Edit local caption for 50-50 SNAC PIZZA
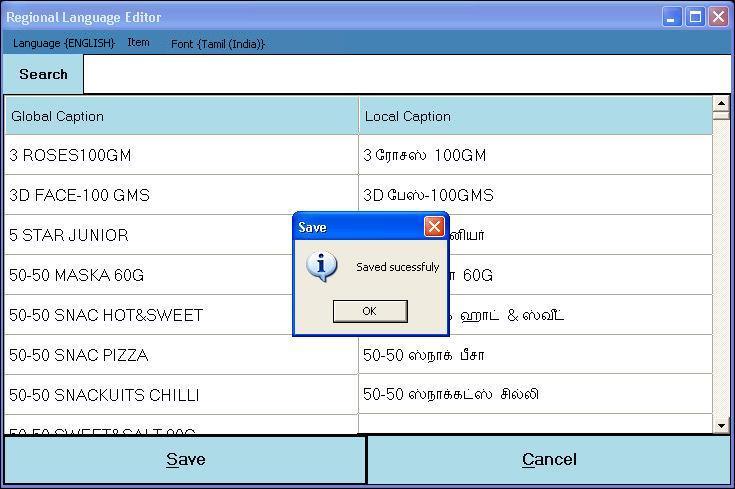Image resolution: width=735 pixels, height=489 pixels. 535,354
